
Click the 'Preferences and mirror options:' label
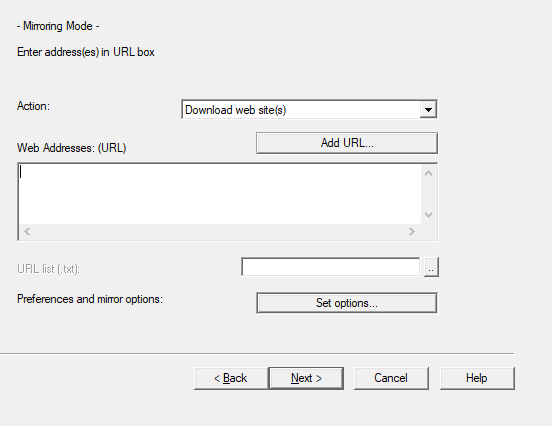(x=90, y=299)
